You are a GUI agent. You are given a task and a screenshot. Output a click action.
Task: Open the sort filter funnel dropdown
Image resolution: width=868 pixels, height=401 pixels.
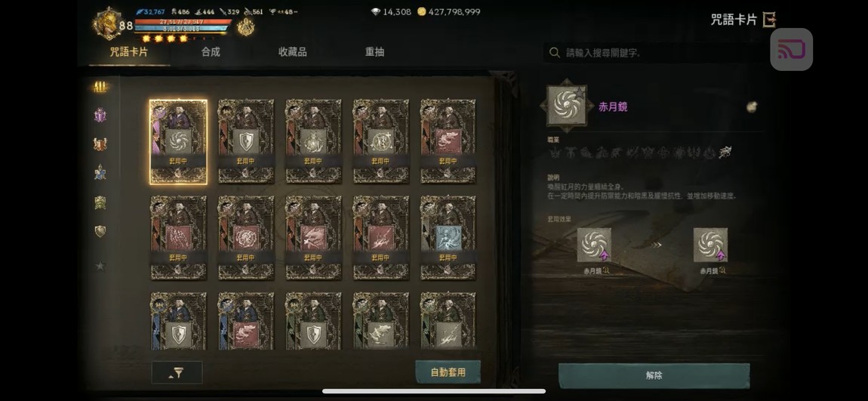(x=177, y=373)
